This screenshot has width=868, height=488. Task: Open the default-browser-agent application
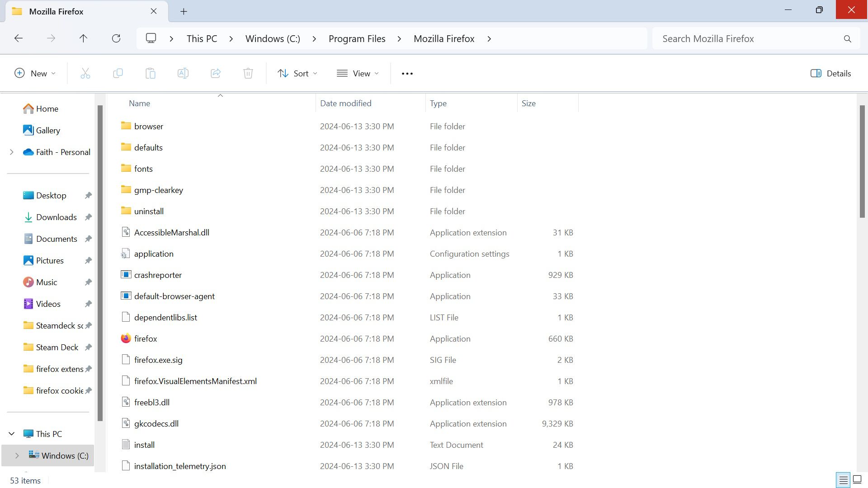pos(175,296)
